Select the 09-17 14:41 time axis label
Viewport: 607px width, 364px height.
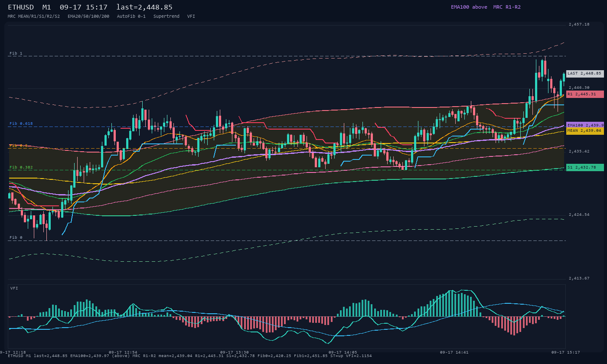pos(454,352)
